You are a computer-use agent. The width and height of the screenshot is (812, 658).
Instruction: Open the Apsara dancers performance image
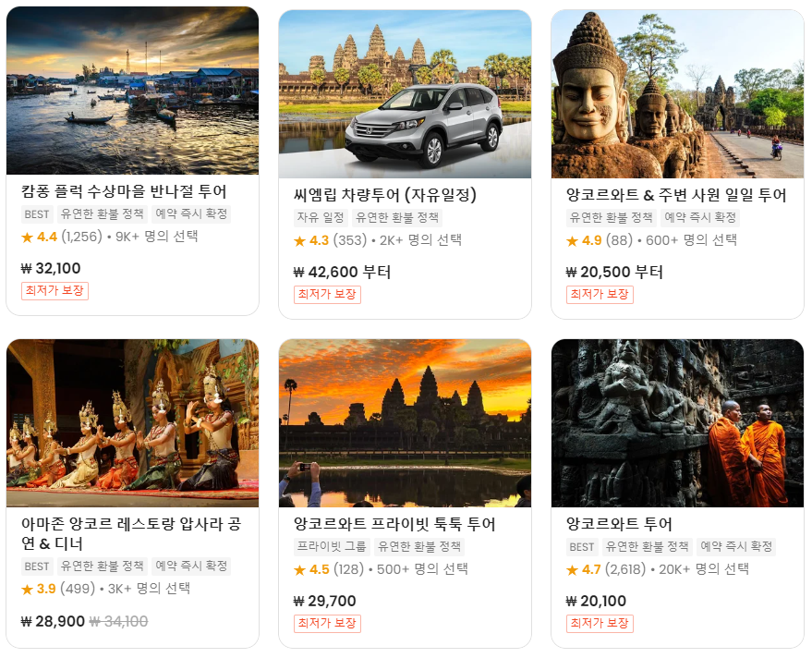click(133, 423)
